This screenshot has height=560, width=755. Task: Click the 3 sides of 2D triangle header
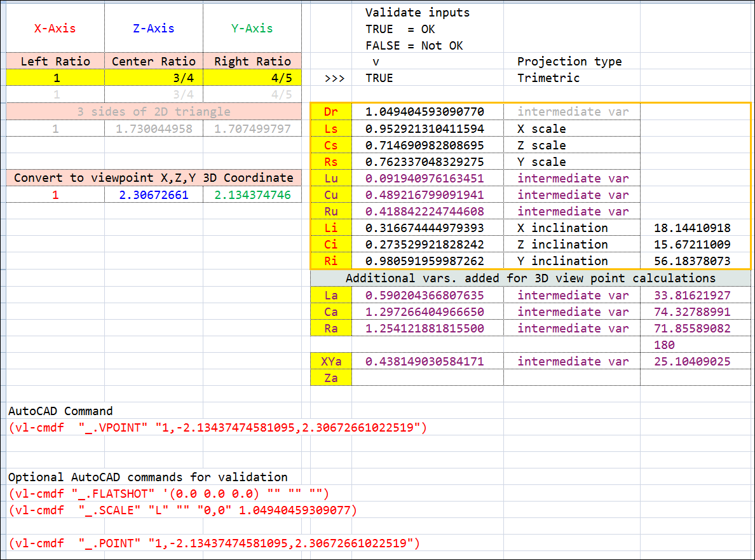point(154,112)
